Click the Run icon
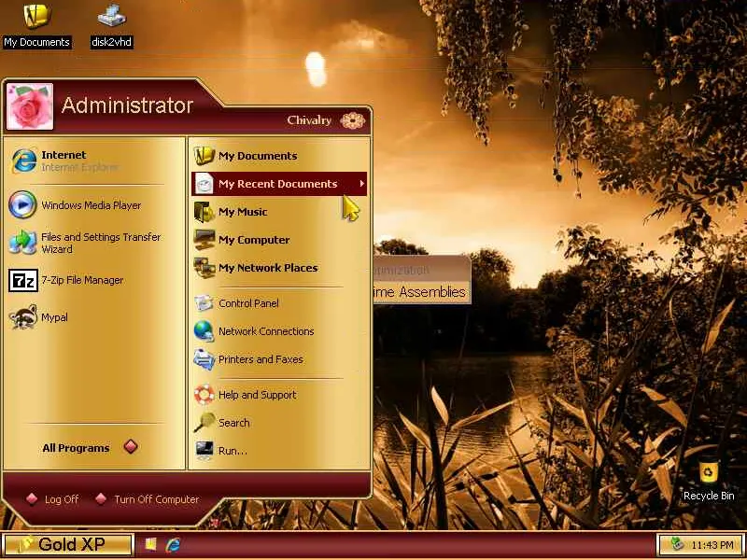Image resolution: width=747 pixels, height=560 pixels. pos(204,450)
